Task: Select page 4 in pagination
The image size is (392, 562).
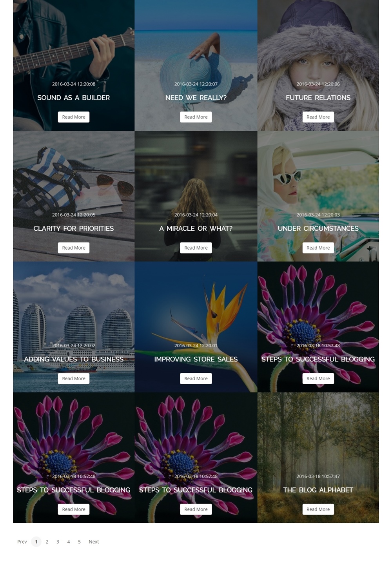Action: click(69, 542)
